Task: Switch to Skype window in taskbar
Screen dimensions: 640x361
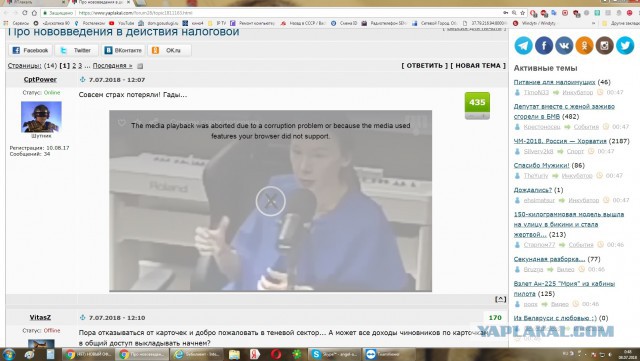Action: pos(335,354)
